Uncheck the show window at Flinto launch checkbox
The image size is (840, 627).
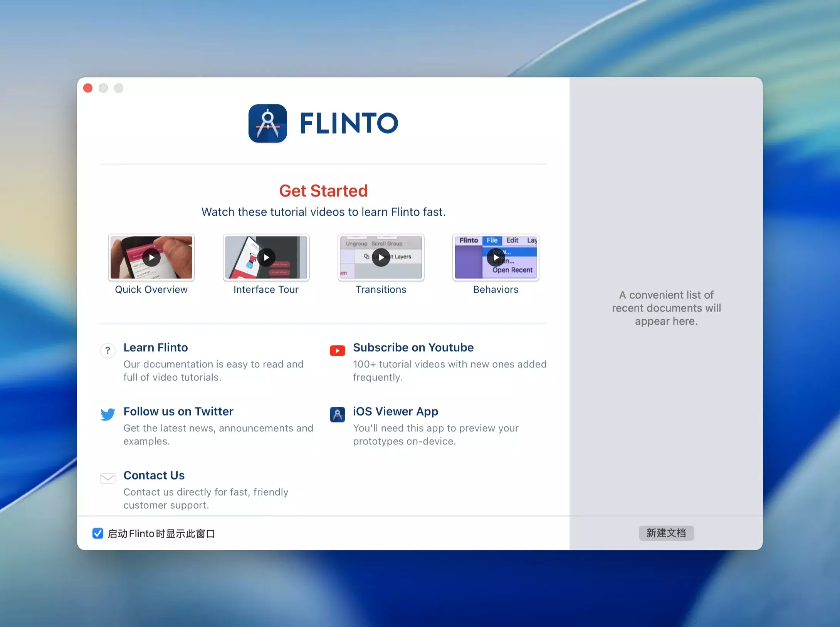click(98, 533)
